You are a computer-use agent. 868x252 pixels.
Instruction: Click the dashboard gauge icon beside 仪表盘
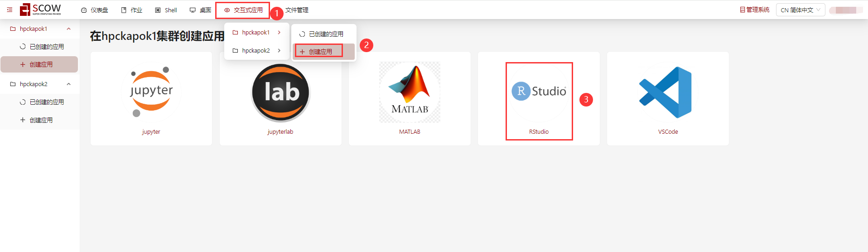(x=84, y=10)
